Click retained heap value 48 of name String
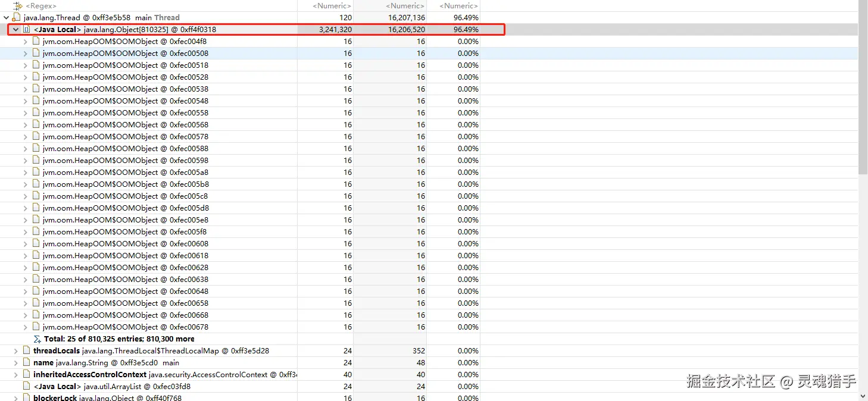Viewport: 868px width, 401px height. click(421, 363)
